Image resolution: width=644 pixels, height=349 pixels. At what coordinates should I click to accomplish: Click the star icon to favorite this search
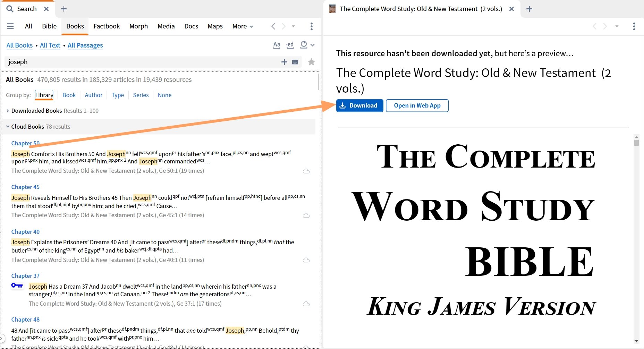(x=312, y=62)
